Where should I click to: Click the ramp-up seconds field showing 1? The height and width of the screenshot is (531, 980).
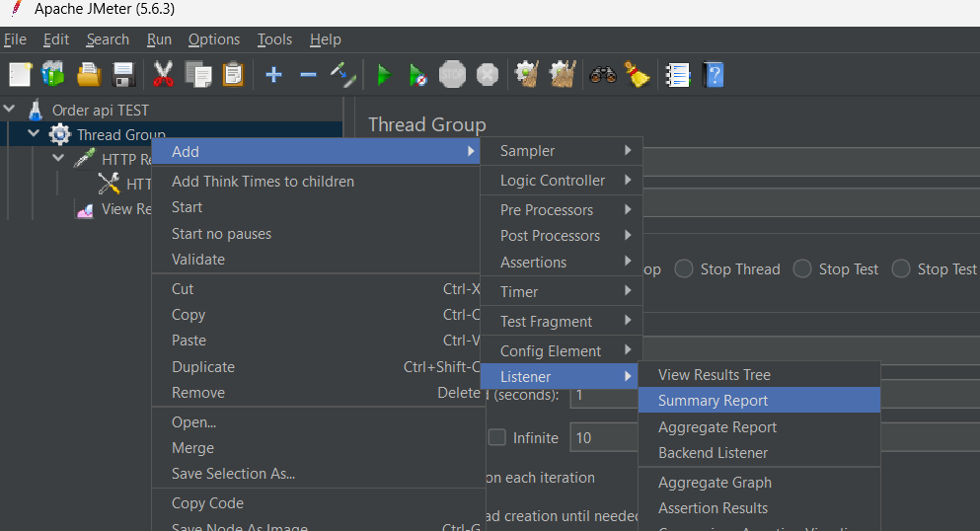point(604,395)
